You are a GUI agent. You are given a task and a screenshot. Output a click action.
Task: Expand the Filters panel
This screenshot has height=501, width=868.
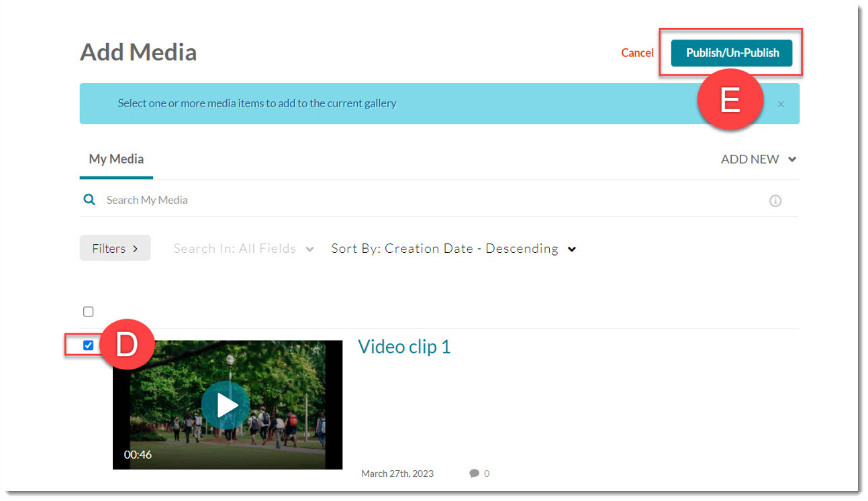[115, 248]
